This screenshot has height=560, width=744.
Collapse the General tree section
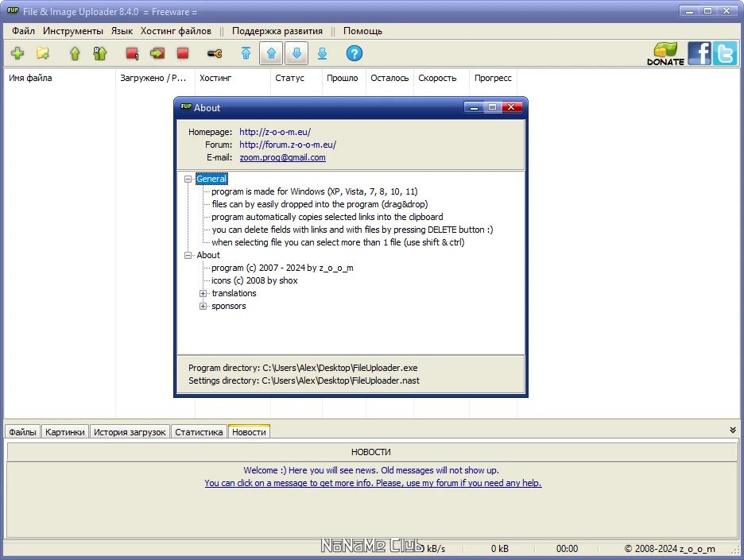click(186, 179)
